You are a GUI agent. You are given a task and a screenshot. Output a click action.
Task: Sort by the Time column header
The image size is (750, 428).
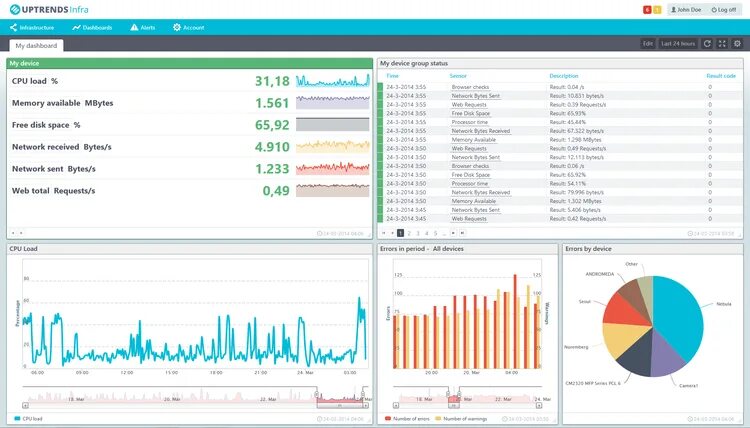392,76
